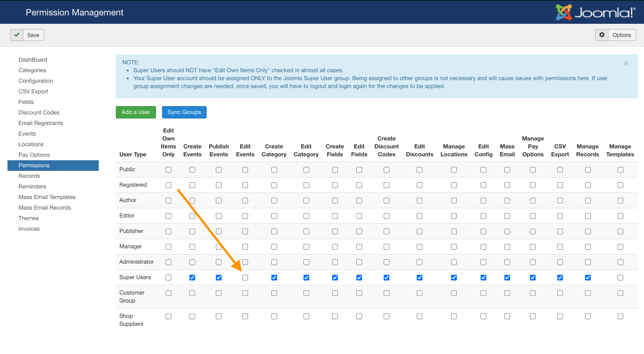Screen dimensions: 644x354
Task: Open Mass Email Templates menu item
Action: pos(47,197)
